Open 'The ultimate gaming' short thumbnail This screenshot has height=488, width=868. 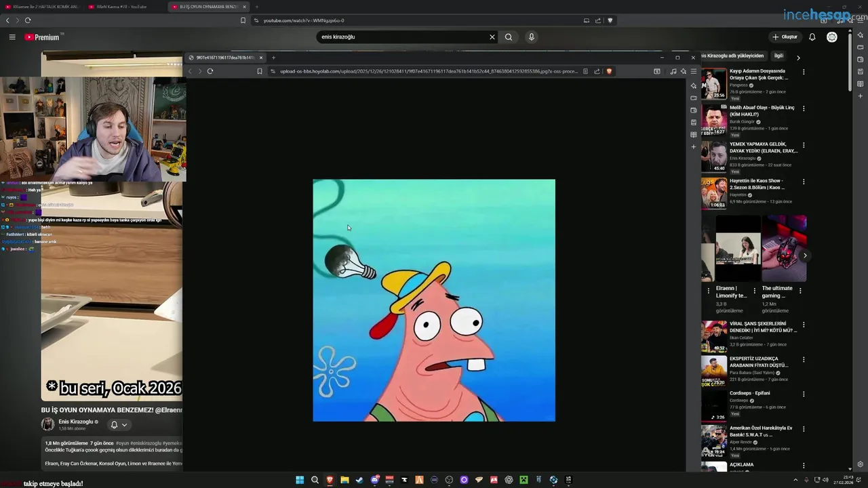[784, 248]
